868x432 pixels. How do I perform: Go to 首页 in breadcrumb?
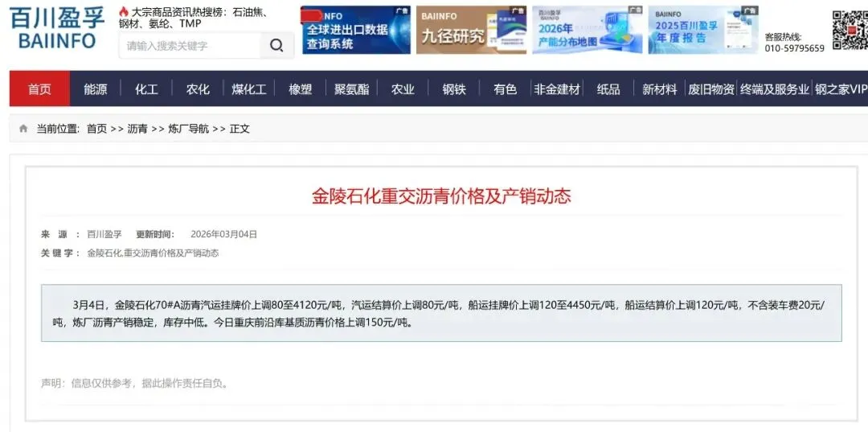coord(97,129)
